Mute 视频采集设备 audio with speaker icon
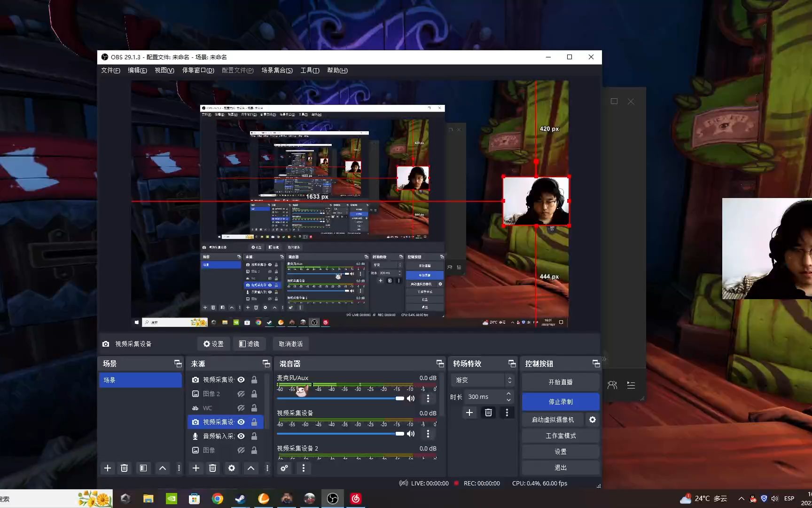Image resolution: width=812 pixels, height=508 pixels. (411, 434)
